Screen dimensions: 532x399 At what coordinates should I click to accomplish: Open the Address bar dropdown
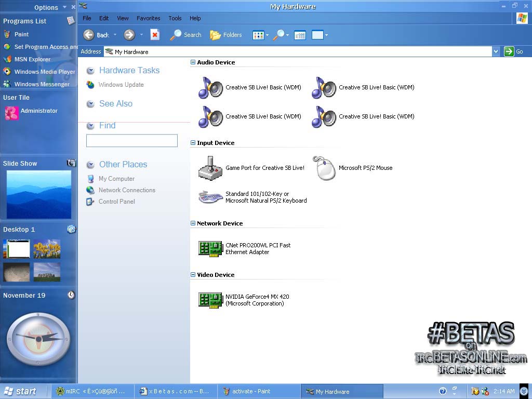(x=496, y=51)
